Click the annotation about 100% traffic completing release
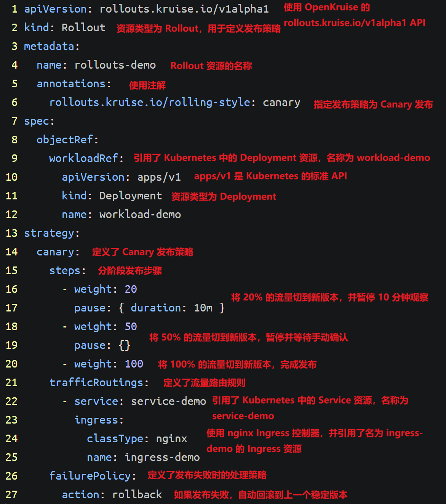 tap(237, 364)
